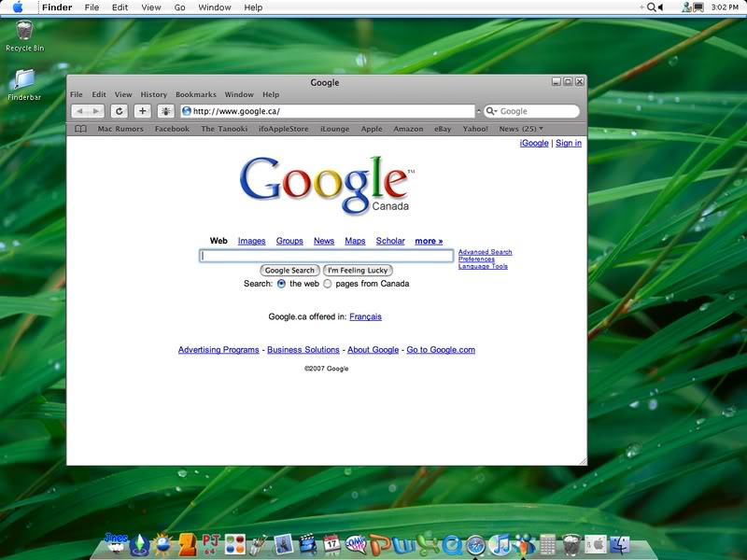Open Facebook bookmark in bookmarks bar
The height and width of the screenshot is (560, 747).
[x=172, y=129]
